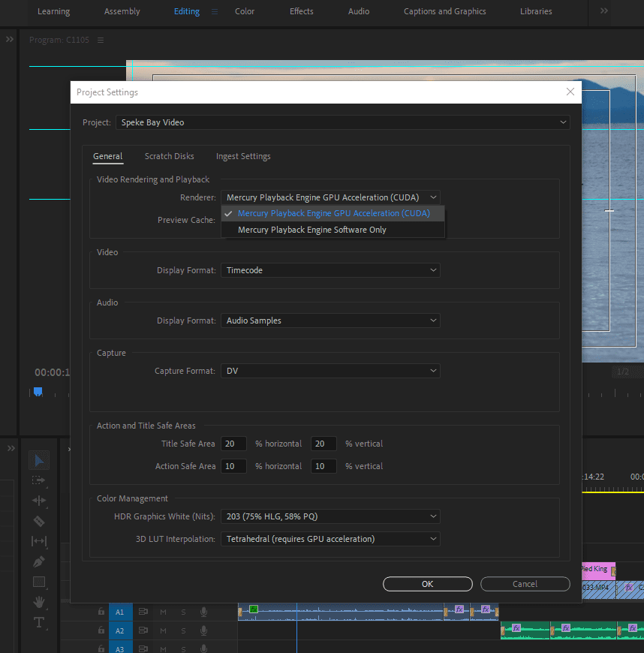644x653 pixels.
Task: Solo track A2
Action: [183, 631]
